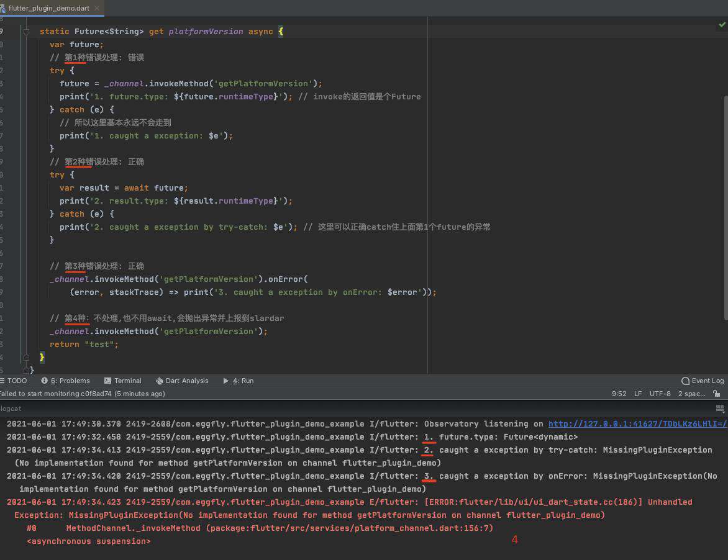Image resolution: width=728 pixels, height=560 pixels.
Task: Open the 2 spaces indent settings
Action: (x=692, y=394)
